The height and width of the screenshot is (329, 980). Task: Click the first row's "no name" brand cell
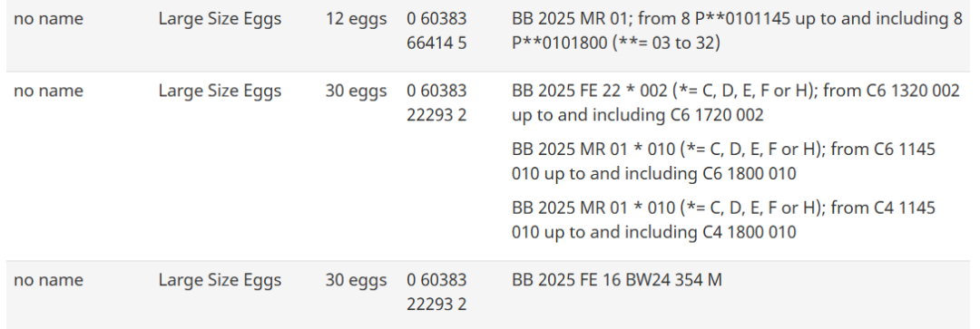click(x=48, y=19)
